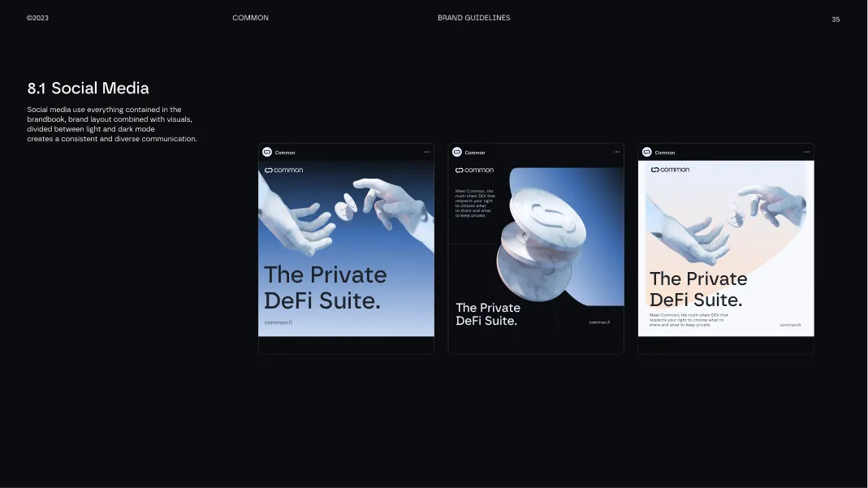
Task: Click the comment icon beneath the middle post
Action: pyautogui.click(x=469, y=343)
